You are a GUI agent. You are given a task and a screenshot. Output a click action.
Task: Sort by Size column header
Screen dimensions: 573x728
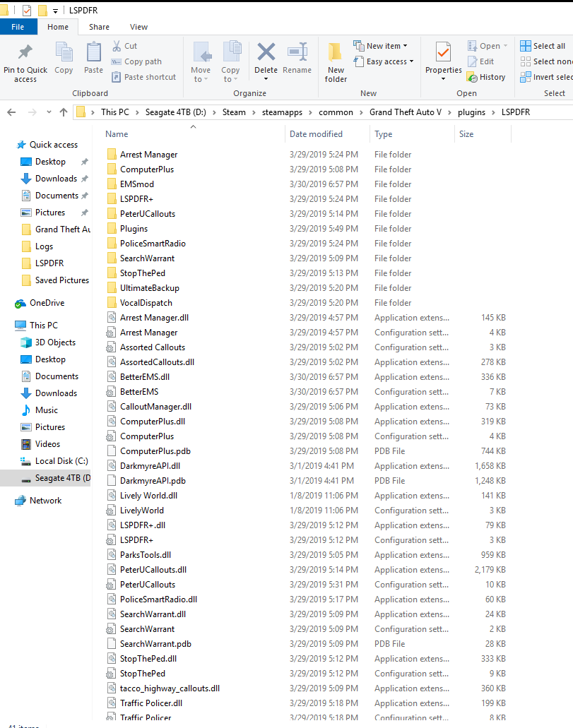point(483,133)
